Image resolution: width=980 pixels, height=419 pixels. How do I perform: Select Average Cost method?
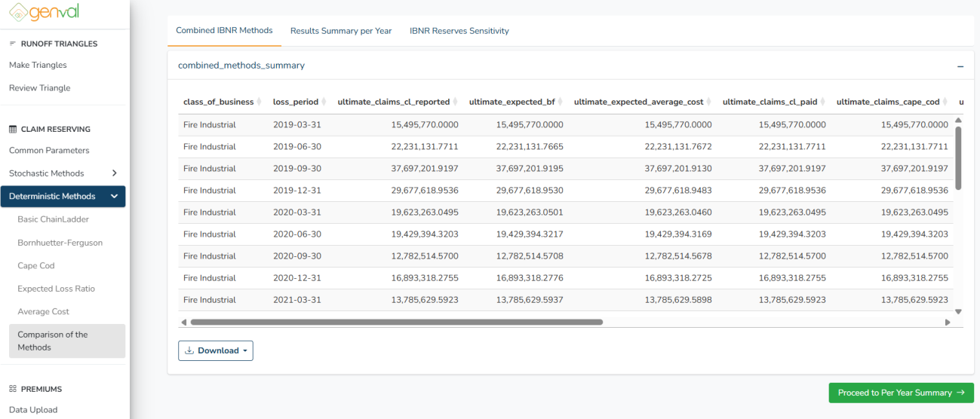[x=44, y=311]
